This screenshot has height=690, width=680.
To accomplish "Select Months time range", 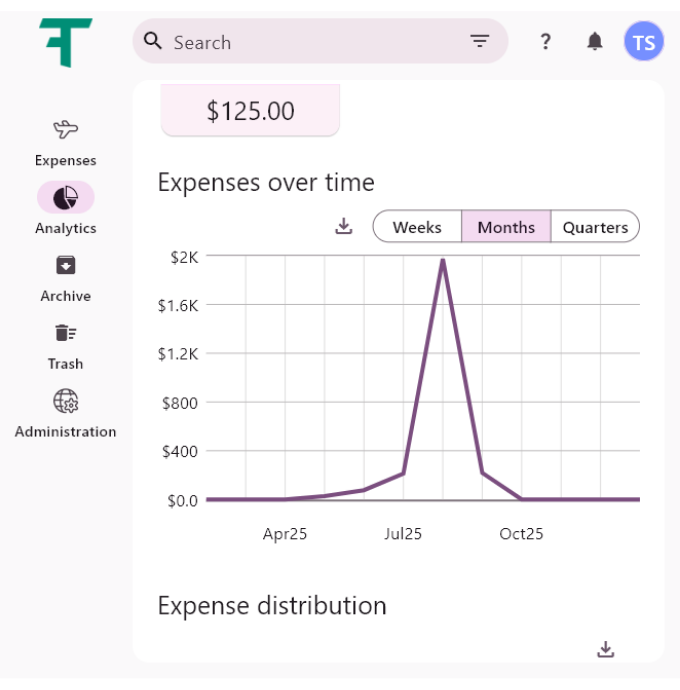I will pyautogui.click(x=506, y=227).
